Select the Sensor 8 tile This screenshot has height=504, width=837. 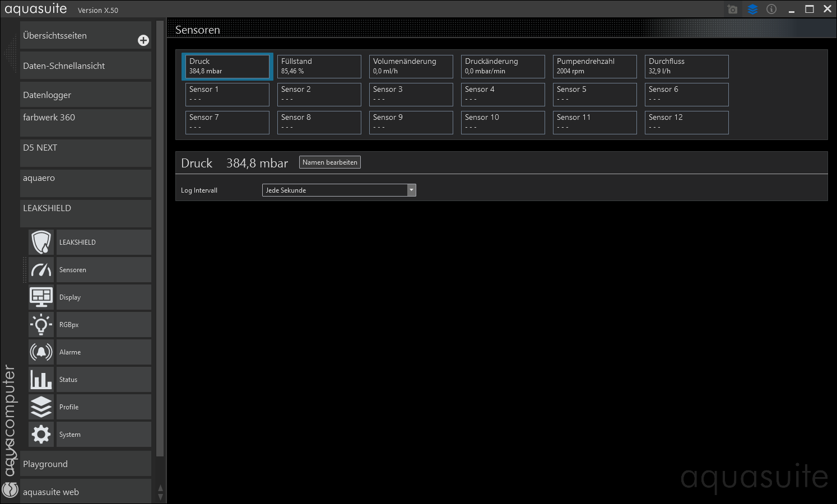coord(319,123)
